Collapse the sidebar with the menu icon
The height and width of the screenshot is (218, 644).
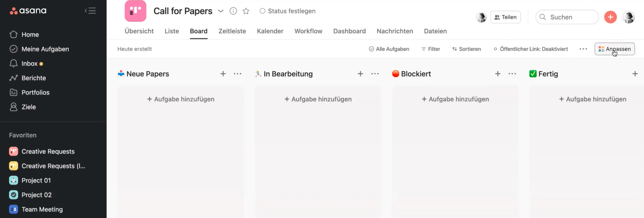90,11
